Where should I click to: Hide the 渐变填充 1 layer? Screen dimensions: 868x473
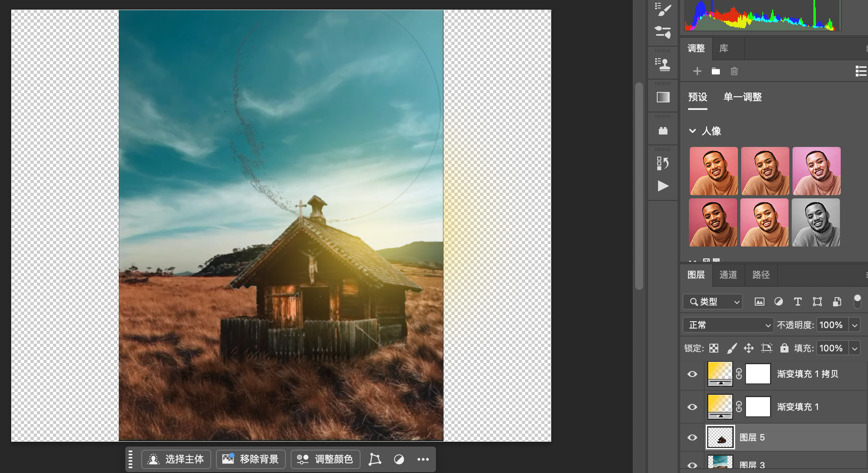(692, 407)
